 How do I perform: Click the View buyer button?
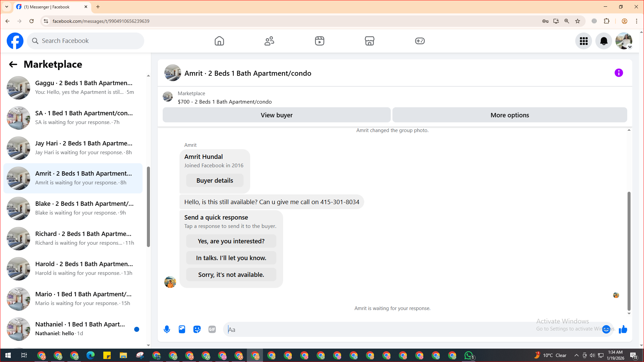pyautogui.click(x=277, y=115)
